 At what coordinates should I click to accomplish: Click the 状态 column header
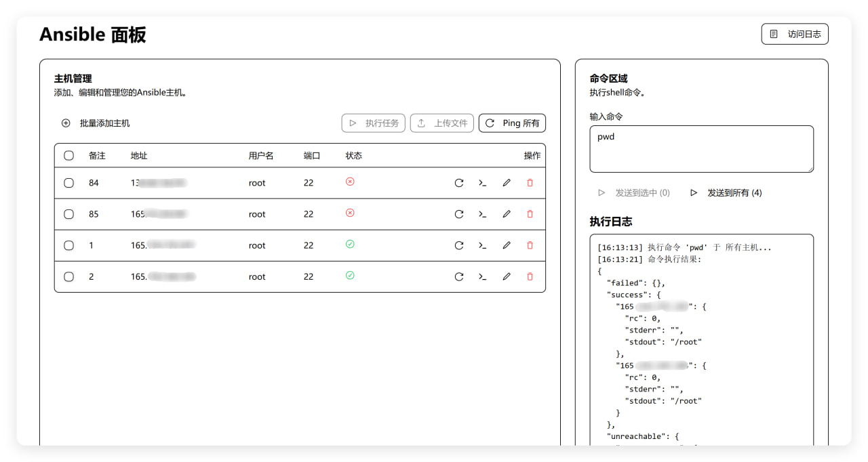(354, 156)
